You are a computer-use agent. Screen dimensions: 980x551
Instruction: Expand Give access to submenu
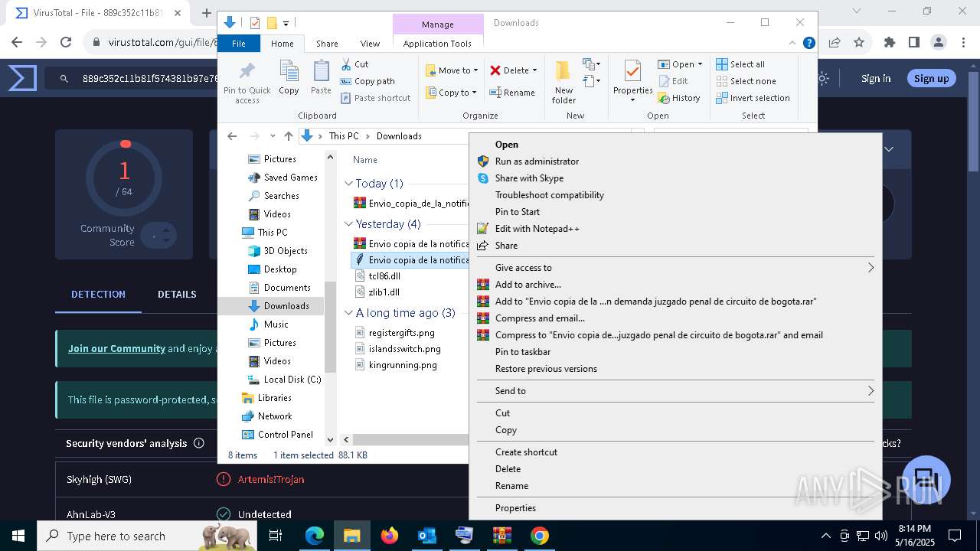(675, 268)
